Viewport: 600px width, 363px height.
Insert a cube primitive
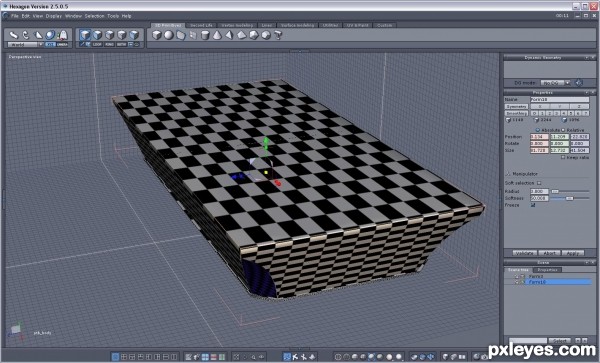point(157,35)
